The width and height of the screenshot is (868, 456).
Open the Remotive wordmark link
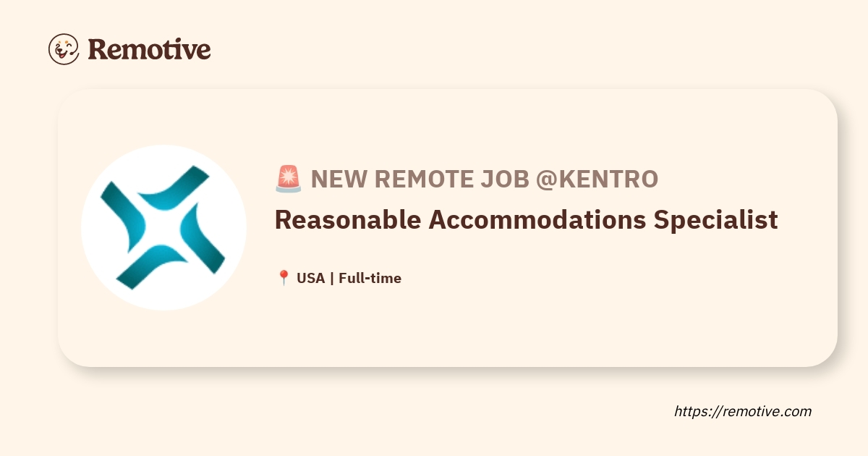pyautogui.click(x=149, y=49)
